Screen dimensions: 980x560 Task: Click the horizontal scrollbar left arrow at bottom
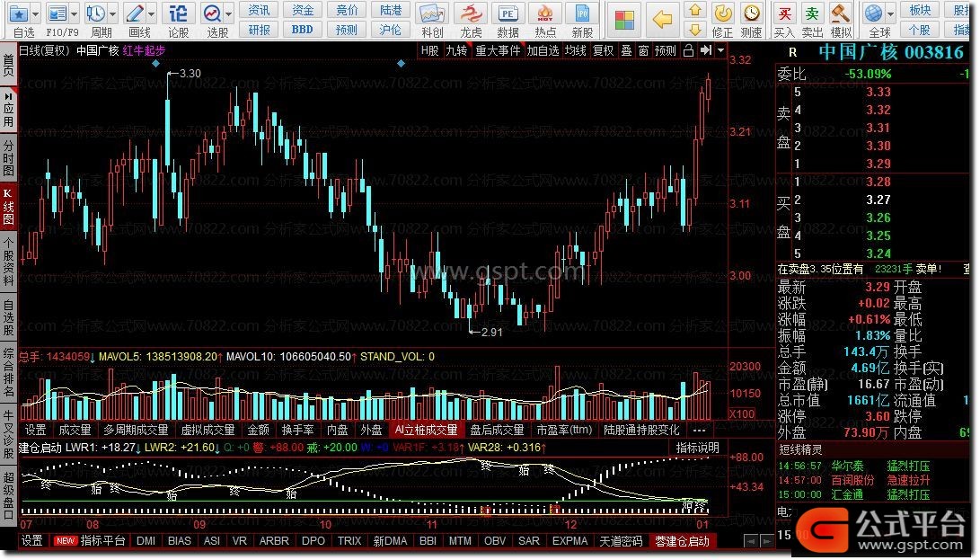pyautogui.click(x=751, y=541)
